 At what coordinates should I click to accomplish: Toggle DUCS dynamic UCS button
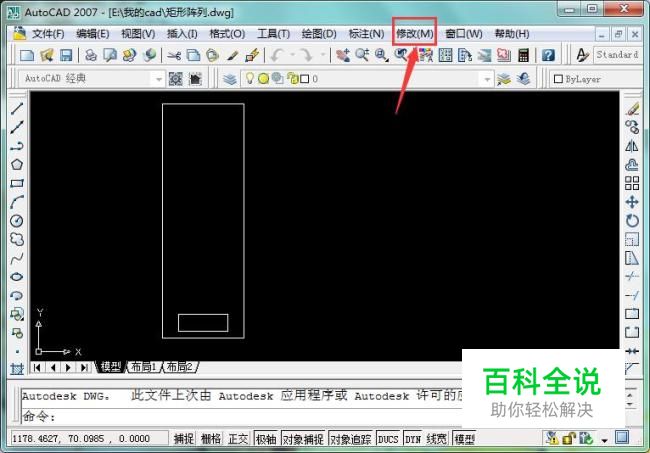pyautogui.click(x=388, y=439)
